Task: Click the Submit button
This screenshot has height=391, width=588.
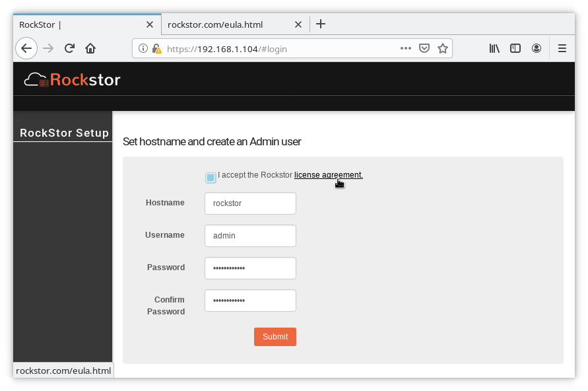Action: pyautogui.click(x=275, y=337)
